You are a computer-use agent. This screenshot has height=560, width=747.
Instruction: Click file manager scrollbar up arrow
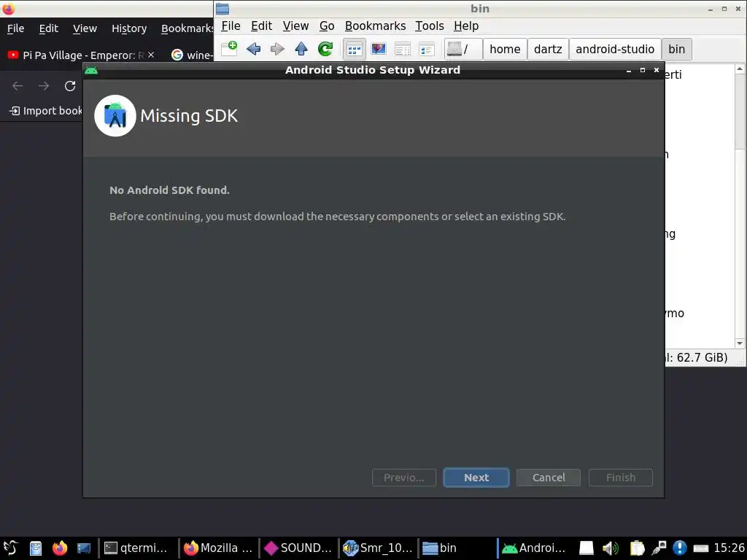point(740,69)
